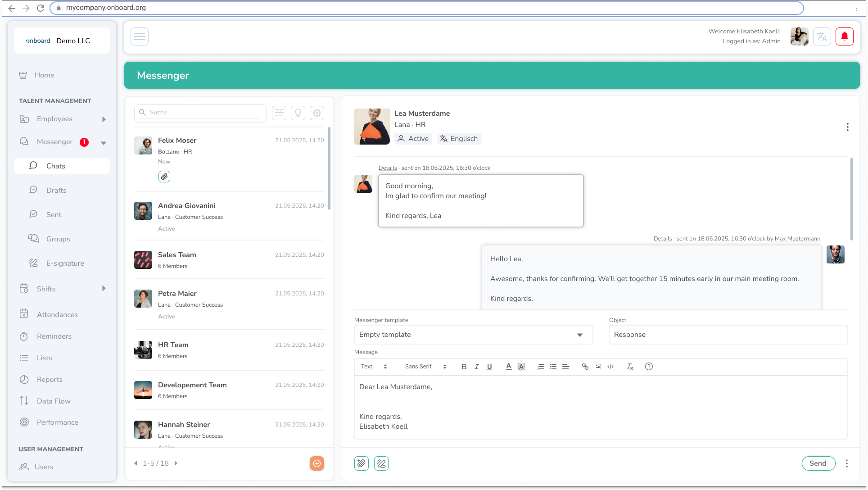Attach a file using the paperclip icon
This screenshot has height=490, width=868.
362,463
